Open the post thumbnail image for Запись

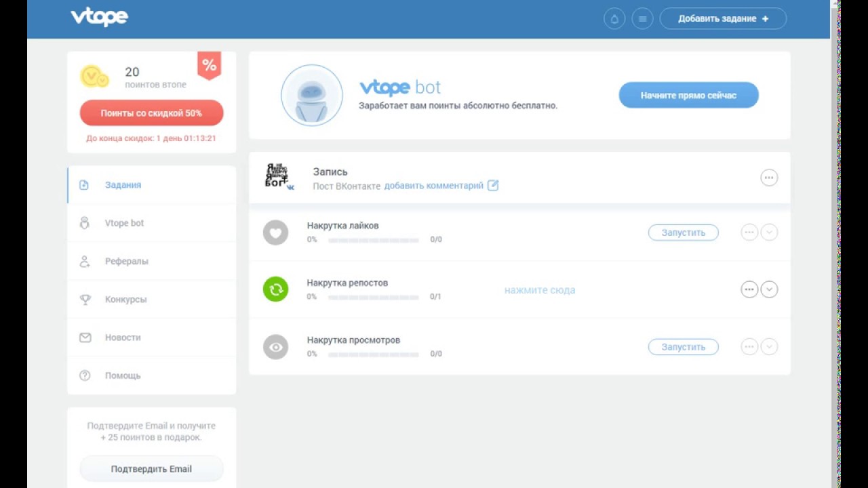(x=279, y=176)
